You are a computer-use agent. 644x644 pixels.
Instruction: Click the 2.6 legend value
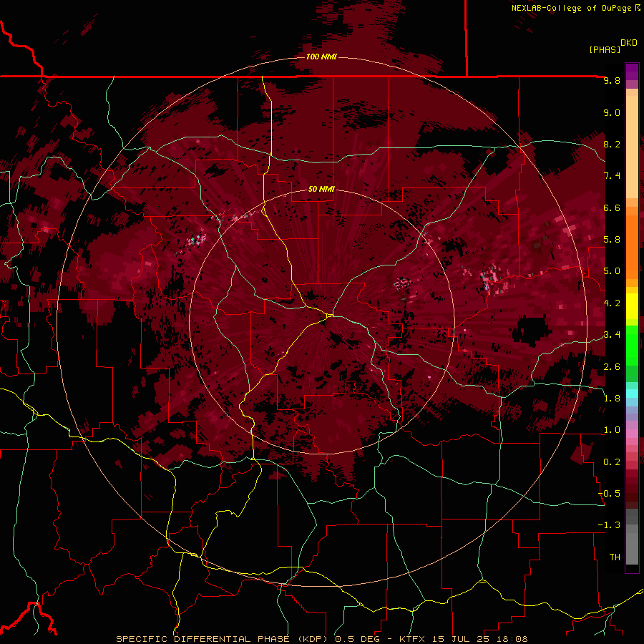(x=612, y=367)
